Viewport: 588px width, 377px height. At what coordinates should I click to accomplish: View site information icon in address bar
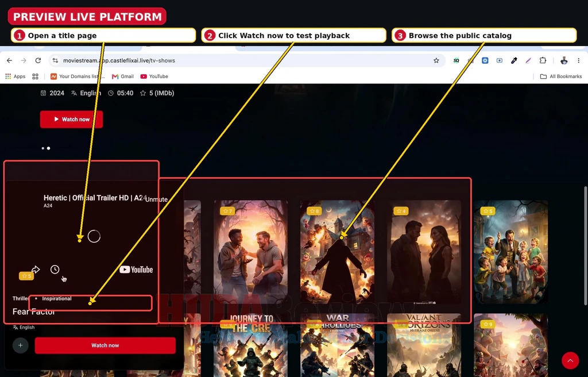(55, 60)
